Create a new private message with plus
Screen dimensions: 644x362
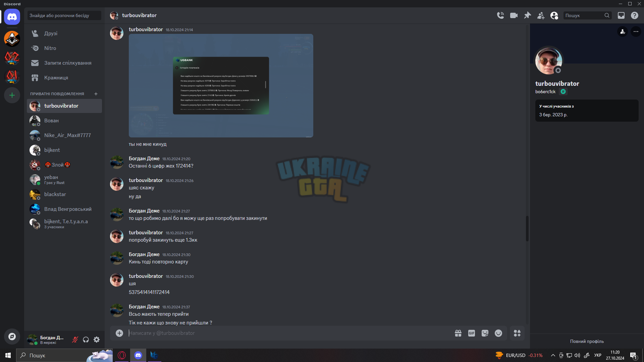pos(96,94)
